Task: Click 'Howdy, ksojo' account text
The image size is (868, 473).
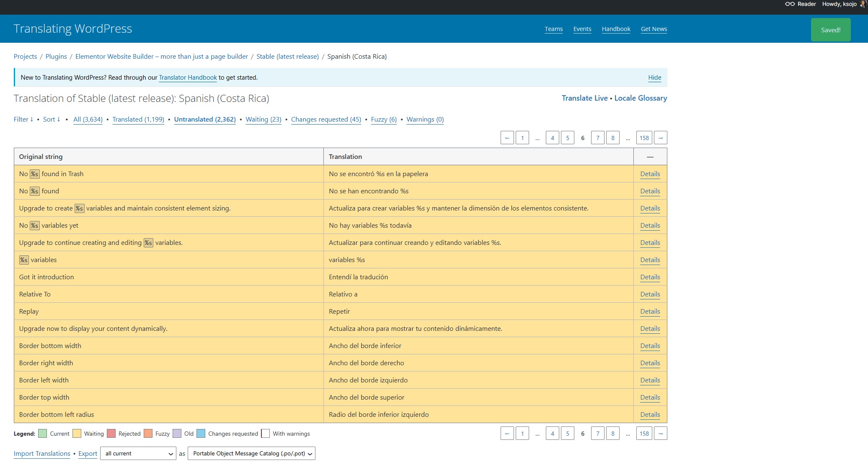Action: coord(839,4)
